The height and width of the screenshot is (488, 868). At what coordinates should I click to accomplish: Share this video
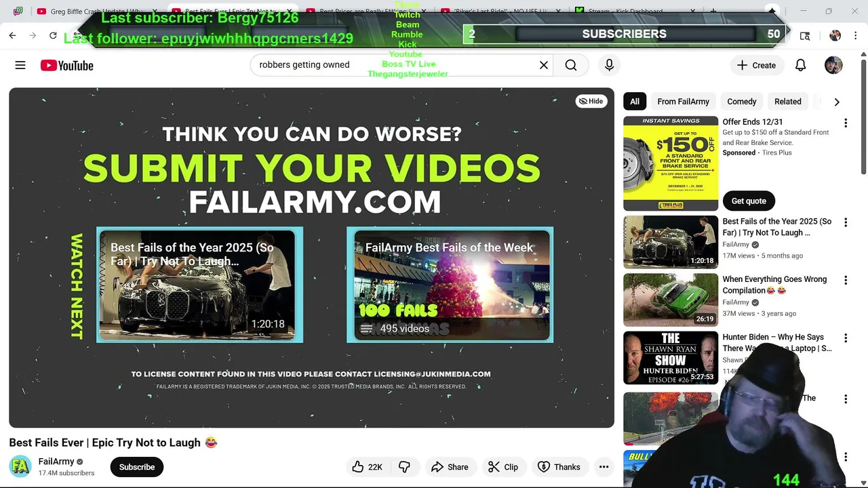[x=450, y=467]
